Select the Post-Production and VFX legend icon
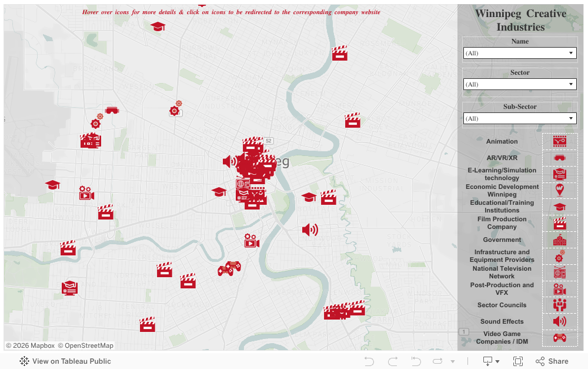This screenshot has height=369, width=588. tap(559, 289)
